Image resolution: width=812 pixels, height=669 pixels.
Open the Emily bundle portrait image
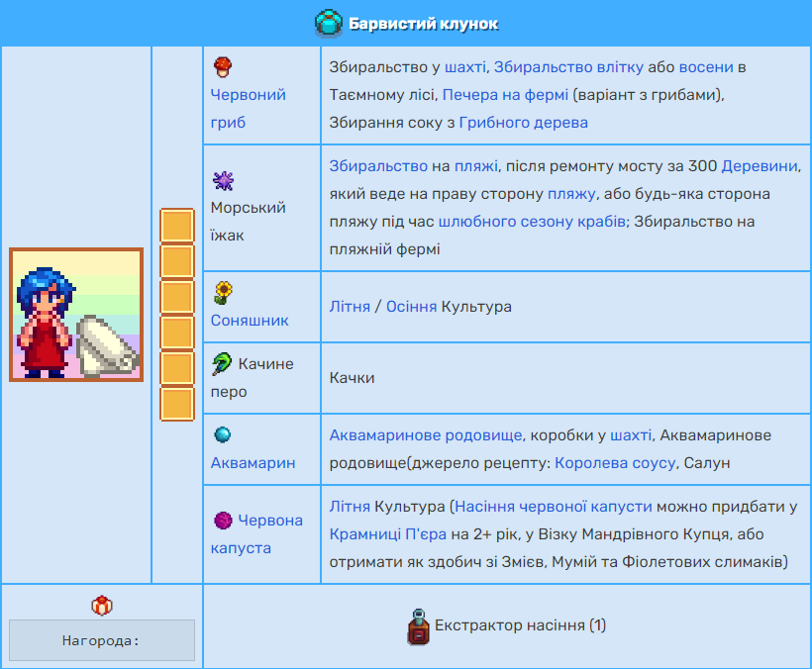coord(76,315)
